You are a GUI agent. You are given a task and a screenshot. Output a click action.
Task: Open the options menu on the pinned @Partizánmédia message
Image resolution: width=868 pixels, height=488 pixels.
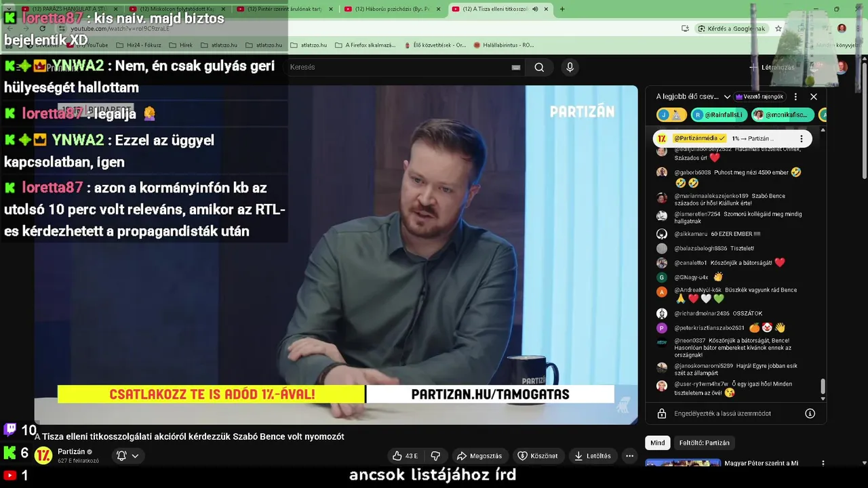[801, 138]
